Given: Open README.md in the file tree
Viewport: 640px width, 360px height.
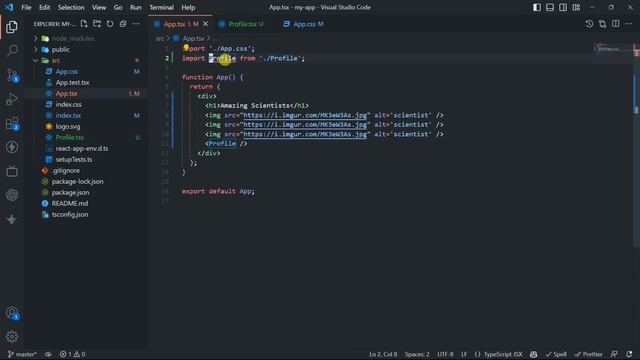Looking at the screenshot, I should point(70,203).
